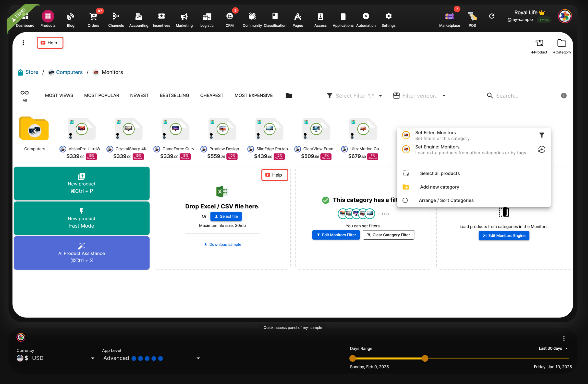Sort by NEWEST tab
The height and width of the screenshot is (384, 588).
(139, 95)
